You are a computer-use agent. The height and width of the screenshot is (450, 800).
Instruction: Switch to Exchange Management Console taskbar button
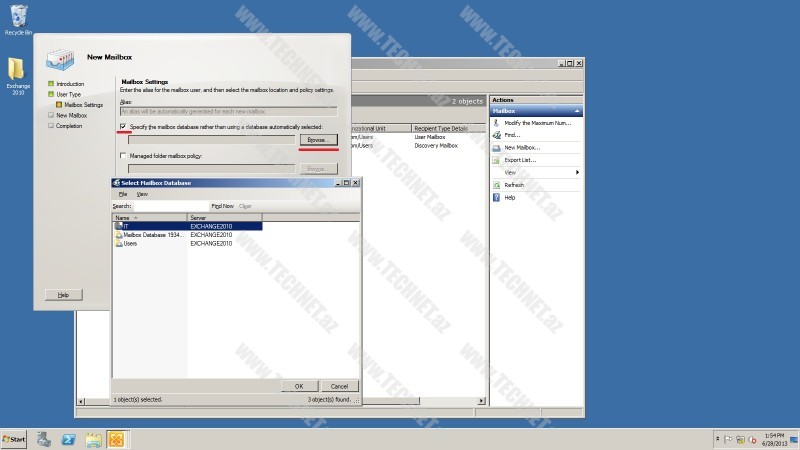tap(117, 439)
